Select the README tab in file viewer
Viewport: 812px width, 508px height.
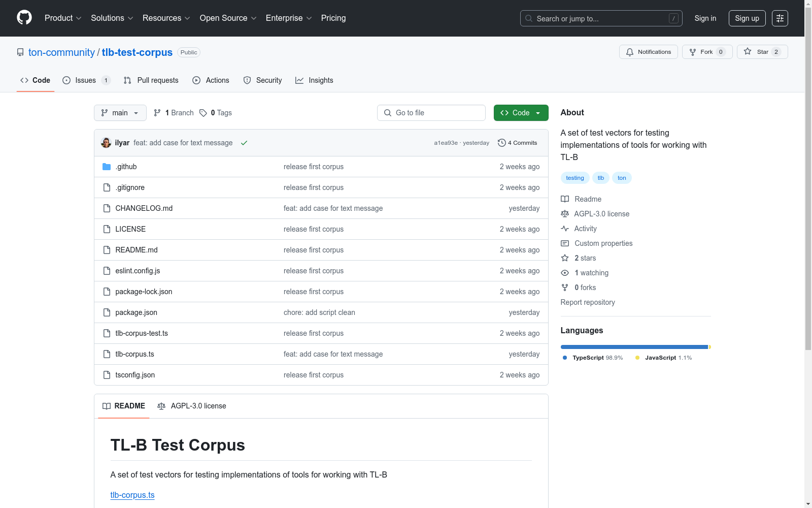[124, 406]
